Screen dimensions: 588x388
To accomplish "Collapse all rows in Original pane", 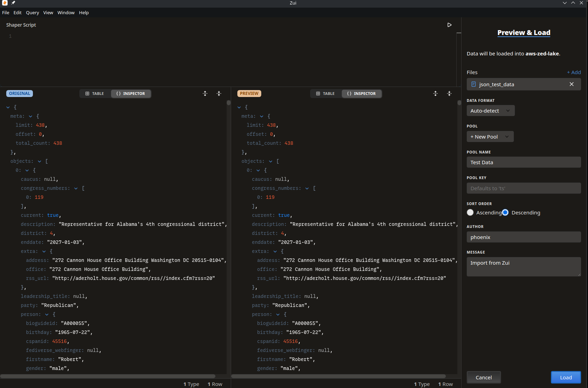I will pyautogui.click(x=219, y=94).
